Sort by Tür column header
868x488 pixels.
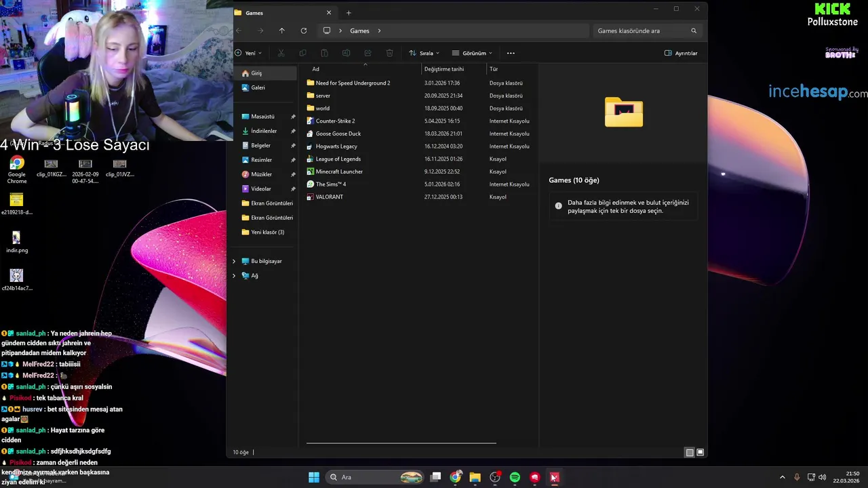[x=494, y=68]
